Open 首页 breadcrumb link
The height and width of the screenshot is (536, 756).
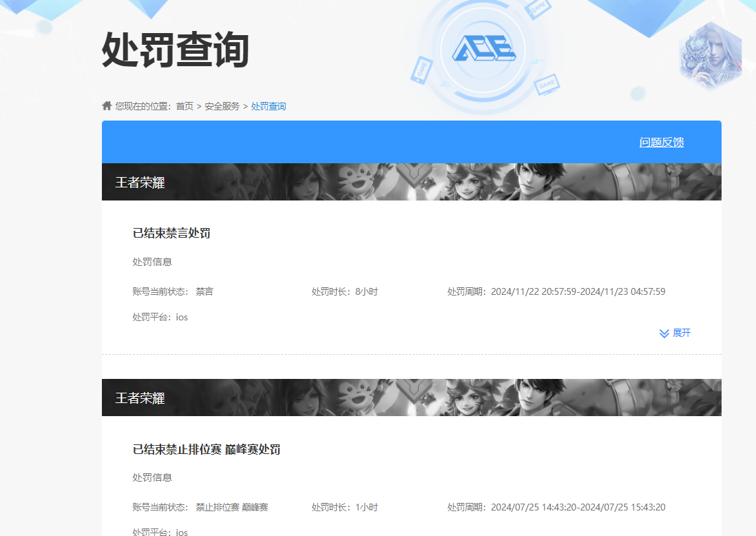(185, 106)
